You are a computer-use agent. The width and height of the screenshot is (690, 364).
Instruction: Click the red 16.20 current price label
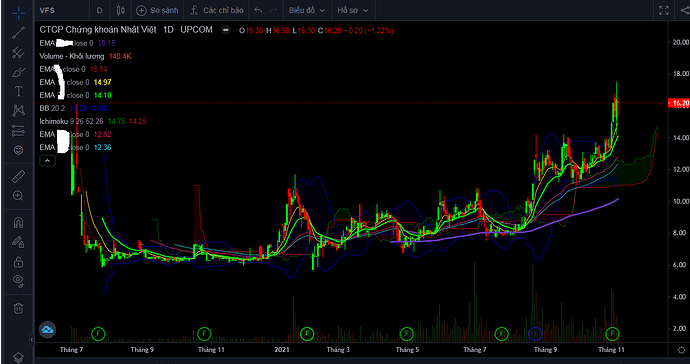point(679,103)
